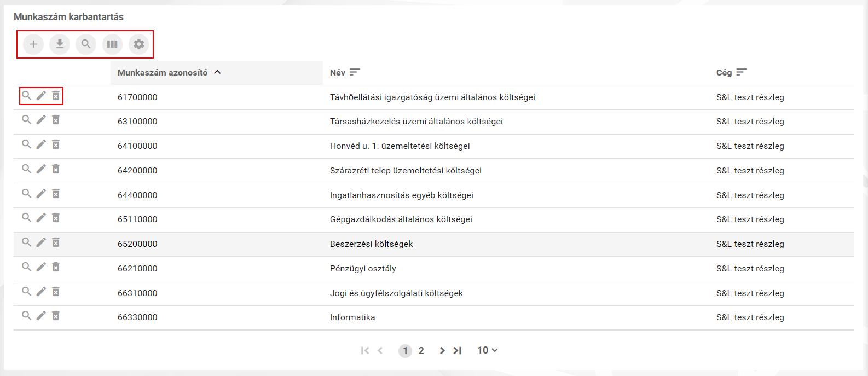Edit the 63100000 row with pencil icon
The width and height of the screenshot is (868, 376).
pos(41,120)
